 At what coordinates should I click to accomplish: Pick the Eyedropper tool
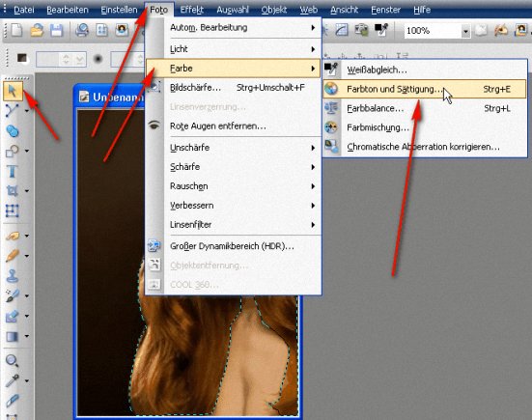(13, 380)
